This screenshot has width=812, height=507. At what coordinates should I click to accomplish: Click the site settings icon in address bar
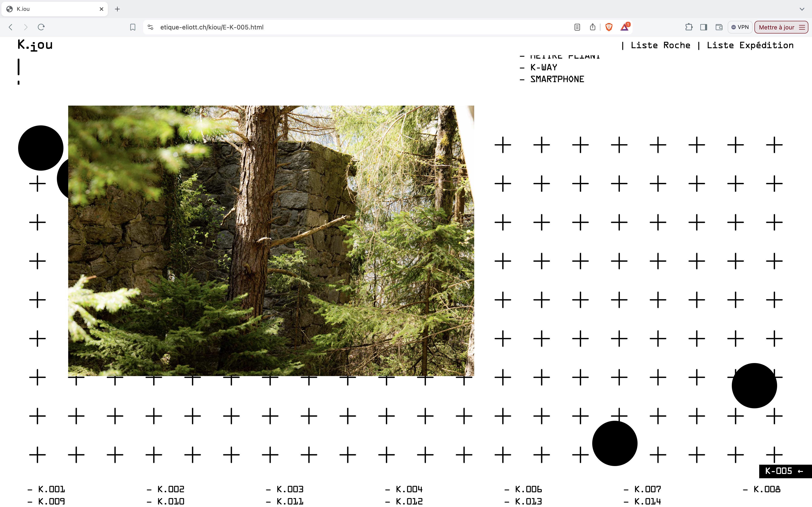(x=151, y=27)
